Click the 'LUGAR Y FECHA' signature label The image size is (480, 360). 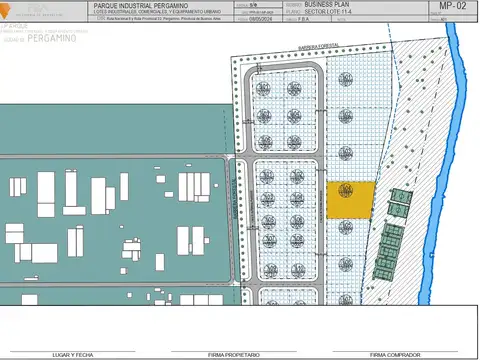click(x=73, y=355)
